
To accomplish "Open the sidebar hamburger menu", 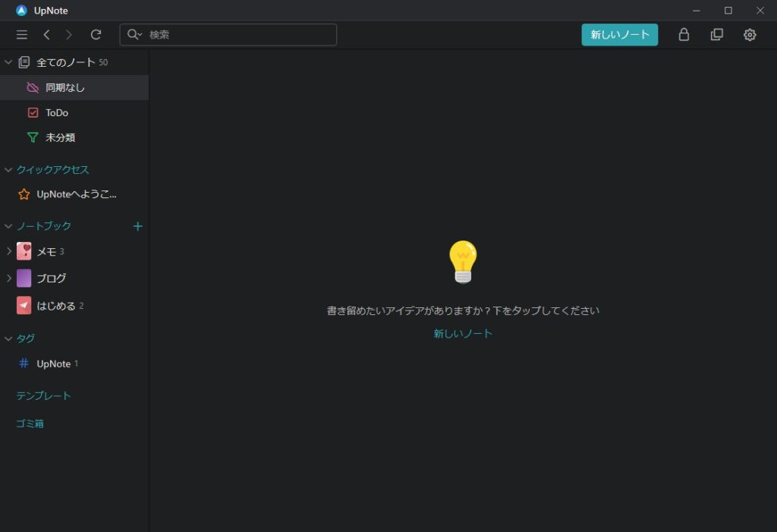I will (21, 34).
